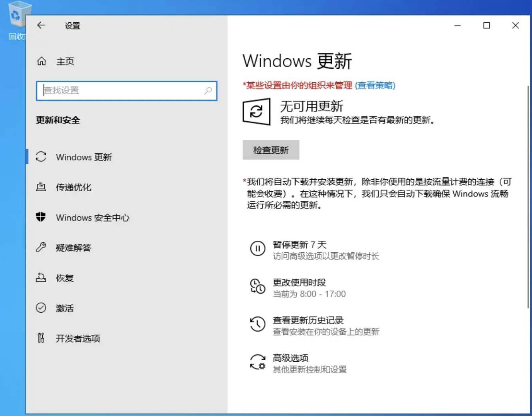Open the 查看策略 link
532x416 pixels.
click(375, 85)
